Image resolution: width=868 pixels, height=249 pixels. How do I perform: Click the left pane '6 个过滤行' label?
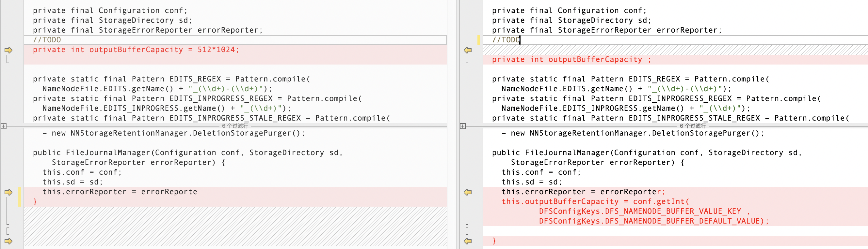click(235, 126)
